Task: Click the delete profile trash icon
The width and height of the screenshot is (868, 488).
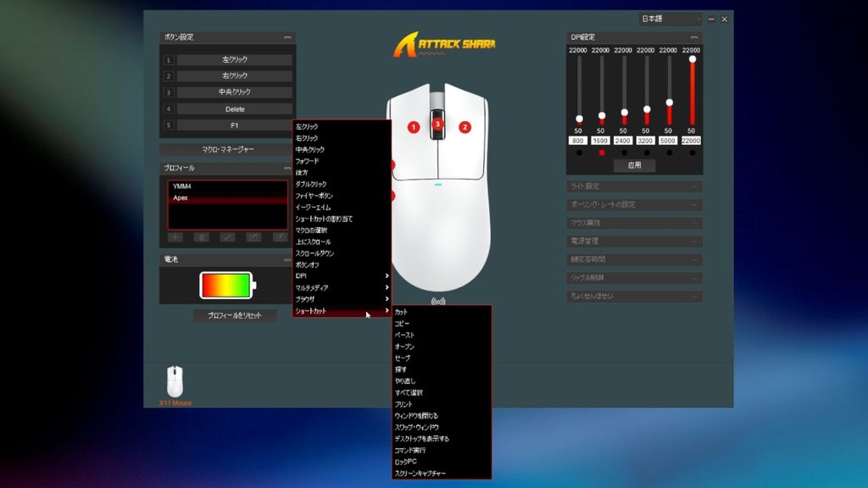Action: click(201, 237)
